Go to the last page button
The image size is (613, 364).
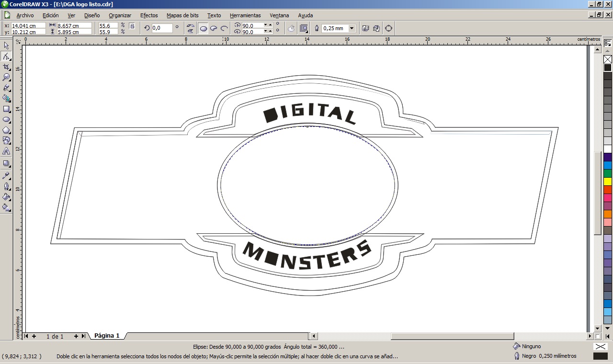click(83, 336)
